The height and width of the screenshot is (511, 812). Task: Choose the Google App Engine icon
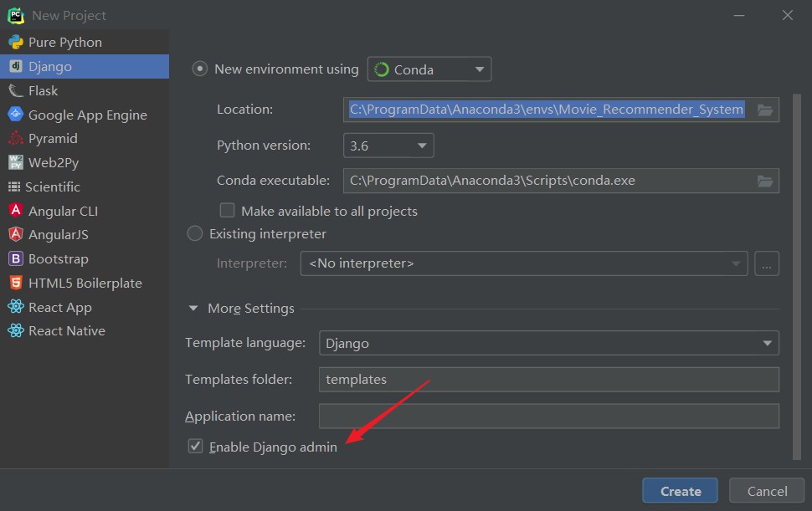(x=16, y=115)
